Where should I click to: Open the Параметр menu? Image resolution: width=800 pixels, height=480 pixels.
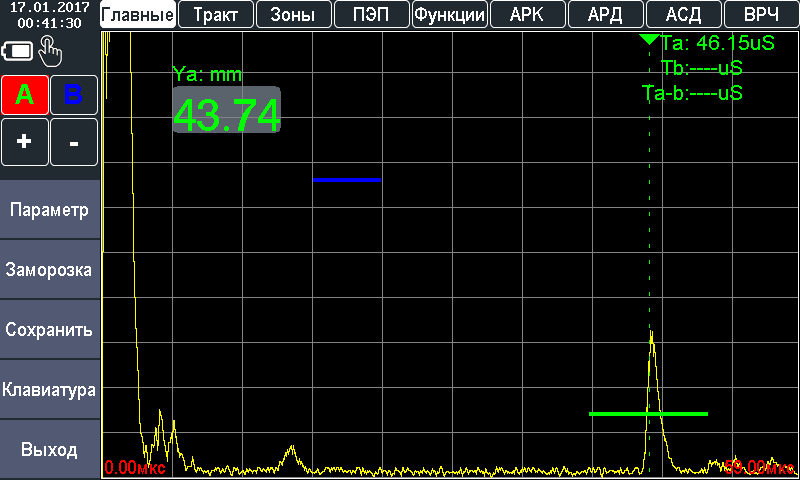point(50,210)
